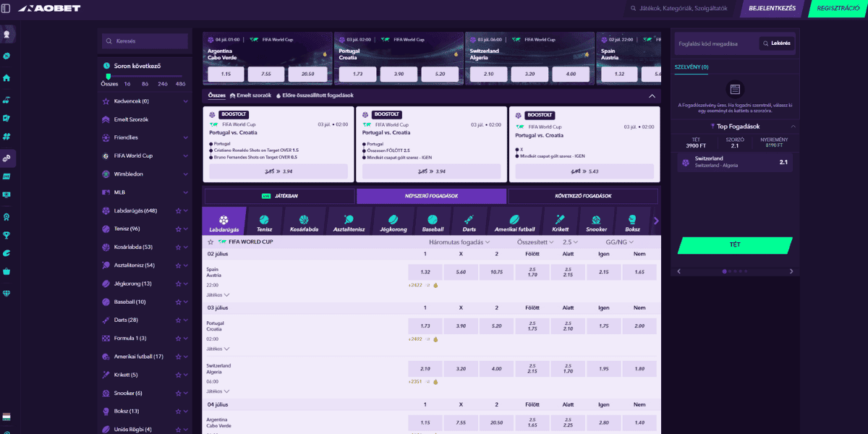Click the REGISZTRÁCIÓ register button

click(x=837, y=9)
